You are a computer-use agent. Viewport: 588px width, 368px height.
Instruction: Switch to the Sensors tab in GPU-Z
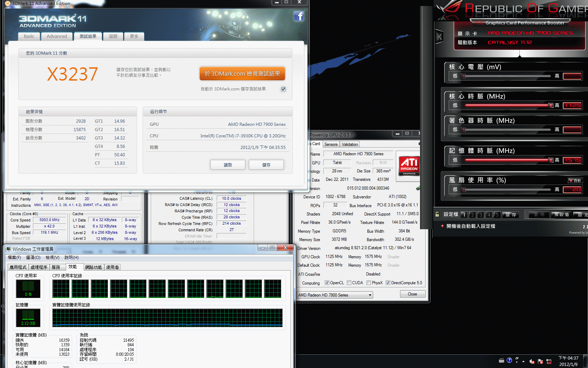[331, 144]
